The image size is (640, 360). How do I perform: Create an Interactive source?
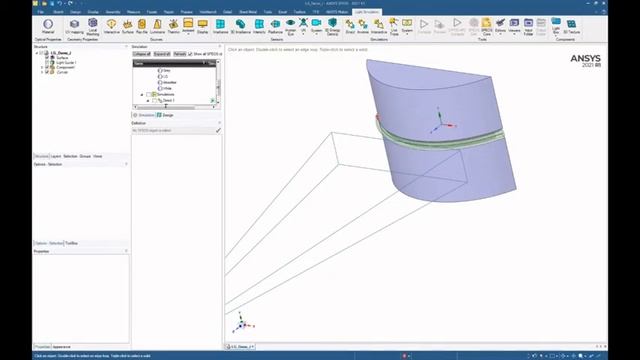111,27
